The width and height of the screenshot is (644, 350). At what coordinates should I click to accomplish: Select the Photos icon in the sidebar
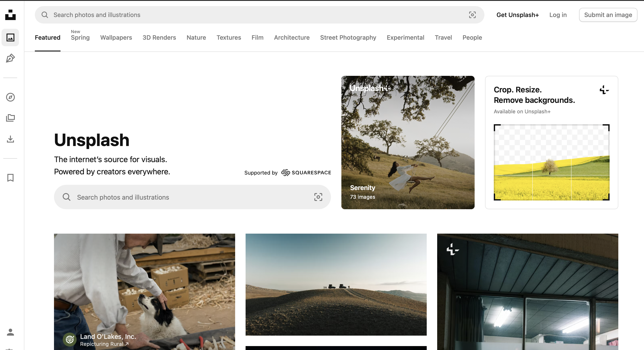[10, 37]
